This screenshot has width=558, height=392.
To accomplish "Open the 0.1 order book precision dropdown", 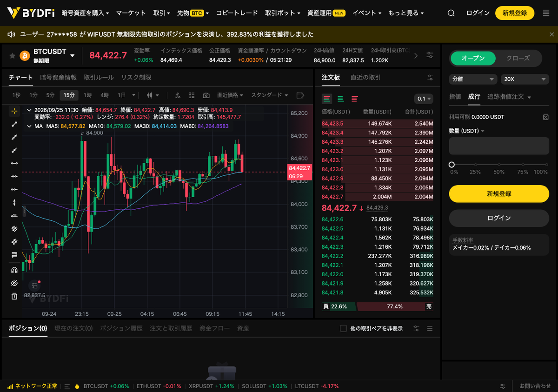I will (x=424, y=99).
